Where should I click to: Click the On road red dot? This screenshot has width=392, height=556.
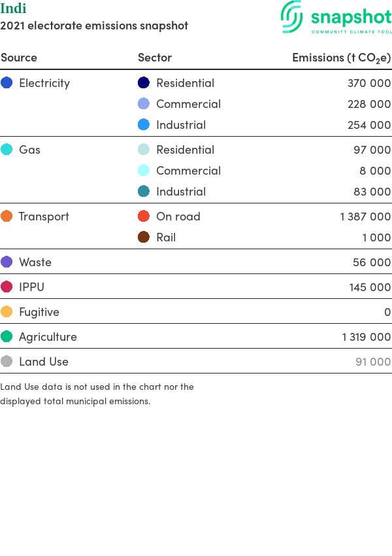click(x=144, y=216)
